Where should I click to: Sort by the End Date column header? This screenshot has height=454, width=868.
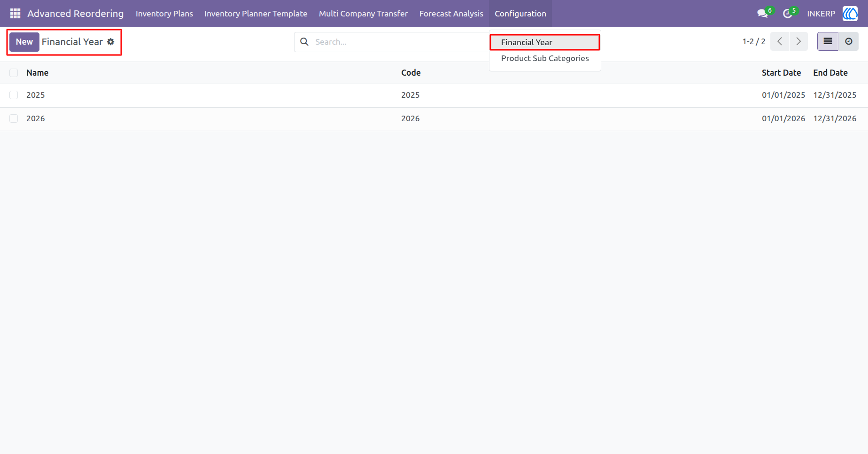pyautogui.click(x=830, y=73)
